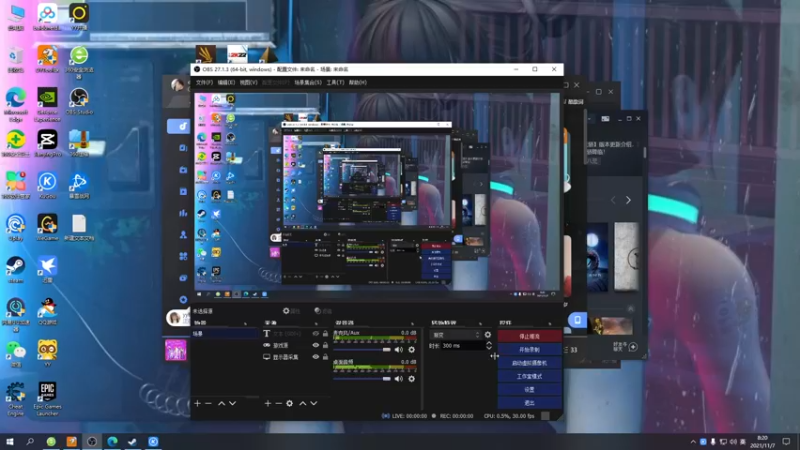Open Steam desktop shortcut

[15, 269]
